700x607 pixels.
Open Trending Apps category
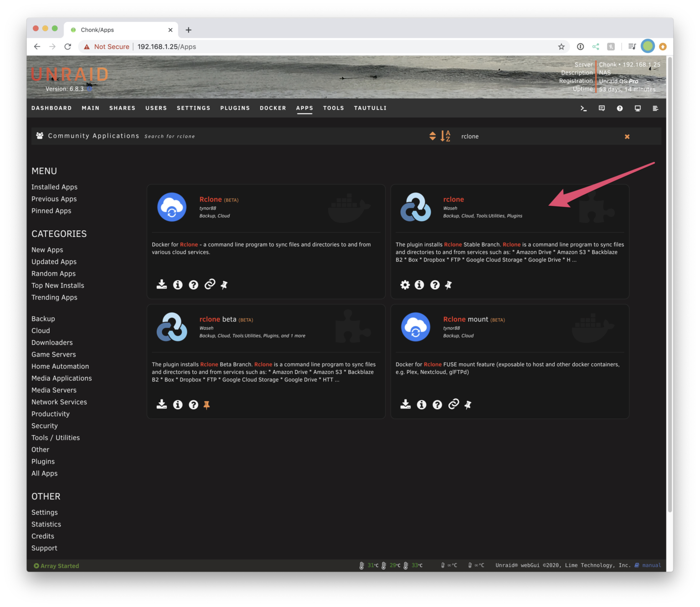(x=54, y=297)
